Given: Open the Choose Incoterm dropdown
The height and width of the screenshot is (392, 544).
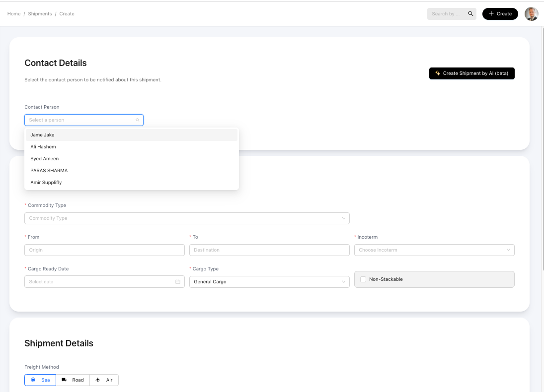Looking at the screenshot, I should tap(434, 250).
